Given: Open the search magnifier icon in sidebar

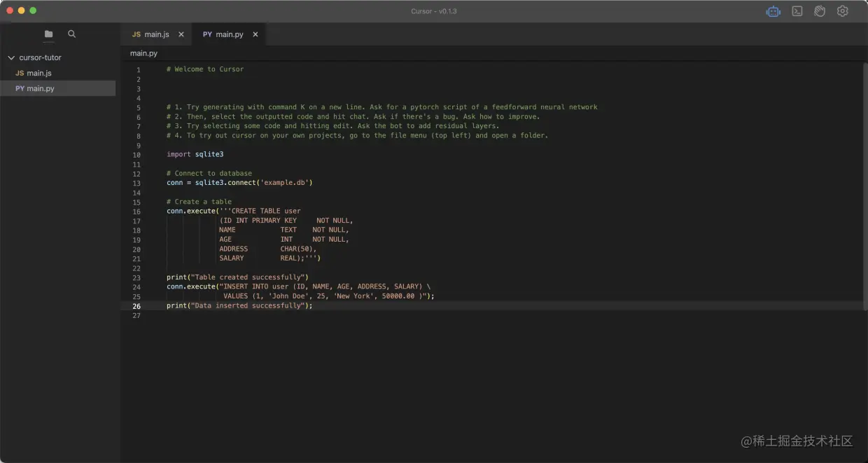Looking at the screenshot, I should 71,34.
